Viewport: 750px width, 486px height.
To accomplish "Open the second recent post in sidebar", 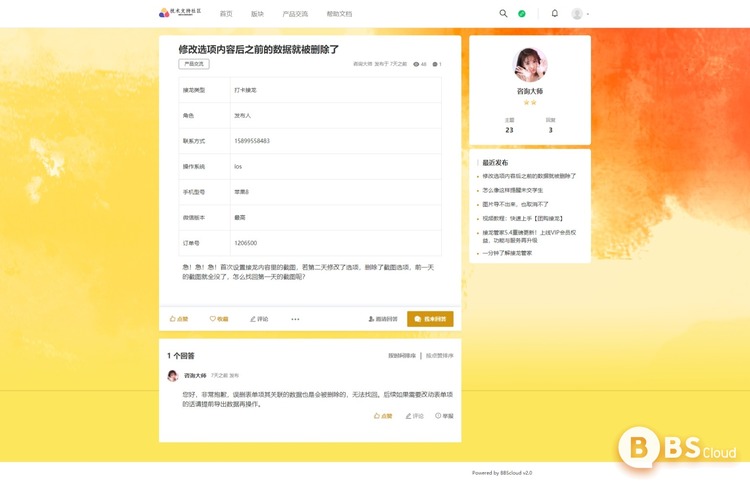I will [x=512, y=190].
